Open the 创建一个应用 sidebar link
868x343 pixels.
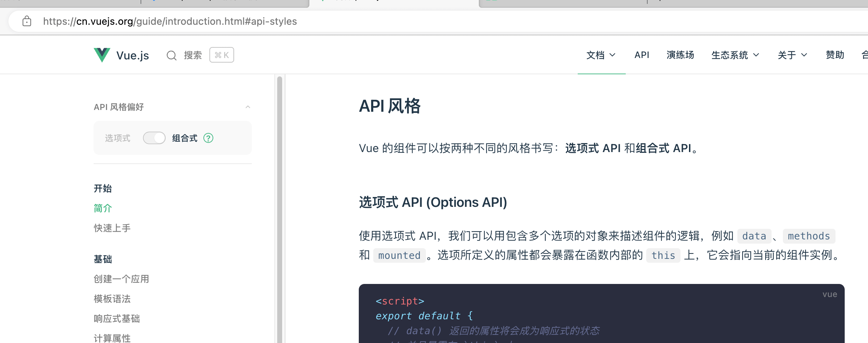click(121, 279)
